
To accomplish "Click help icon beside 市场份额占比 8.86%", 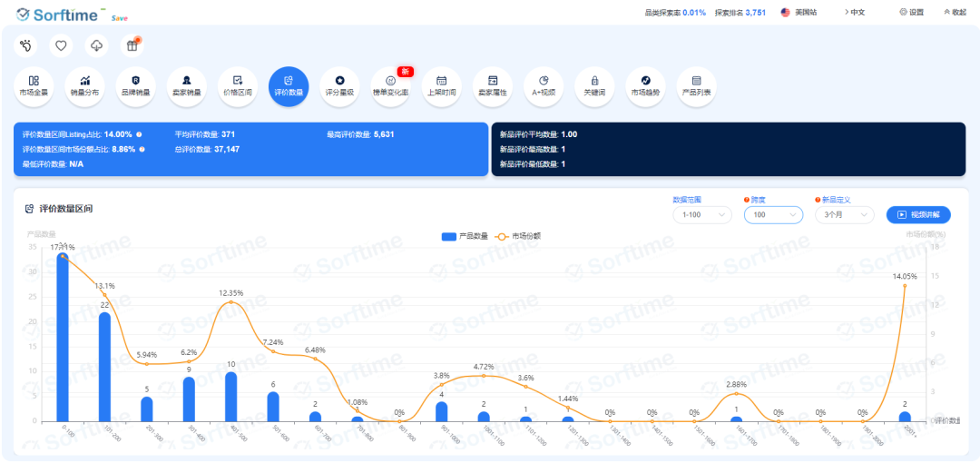I will 142,149.
